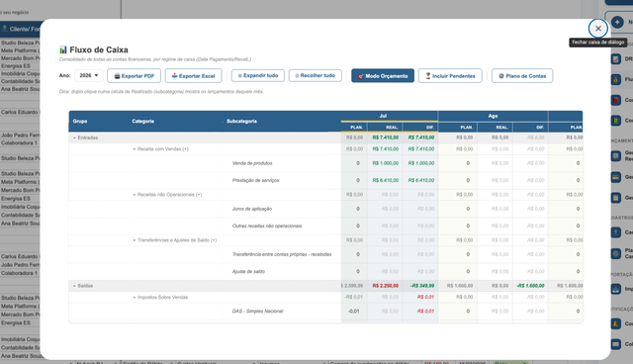The width and height of the screenshot is (633, 364).
Task: Click Recolher tudo to collapse all rows
Action: coord(316,75)
